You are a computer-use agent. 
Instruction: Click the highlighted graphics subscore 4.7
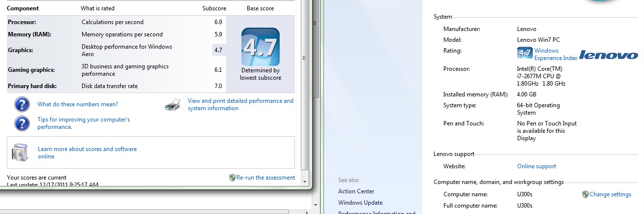[x=218, y=50]
